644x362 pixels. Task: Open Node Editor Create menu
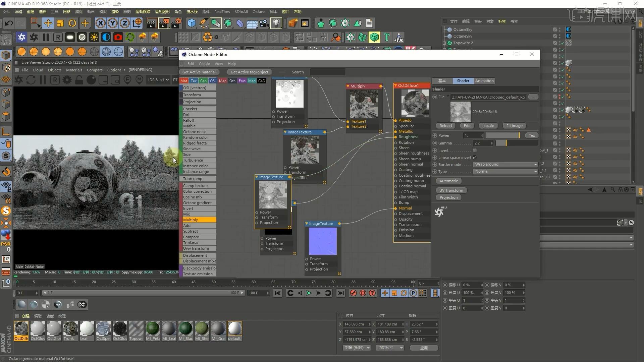click(x=204, y=64)
